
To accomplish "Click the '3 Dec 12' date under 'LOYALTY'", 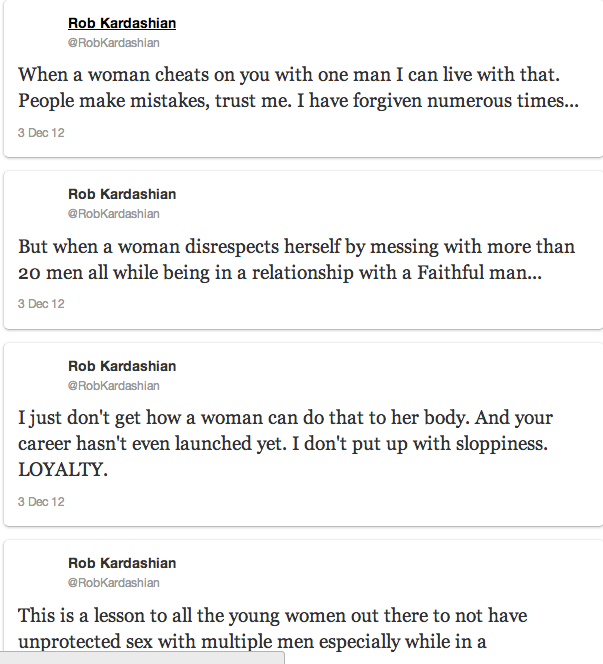I will [41, 501].
